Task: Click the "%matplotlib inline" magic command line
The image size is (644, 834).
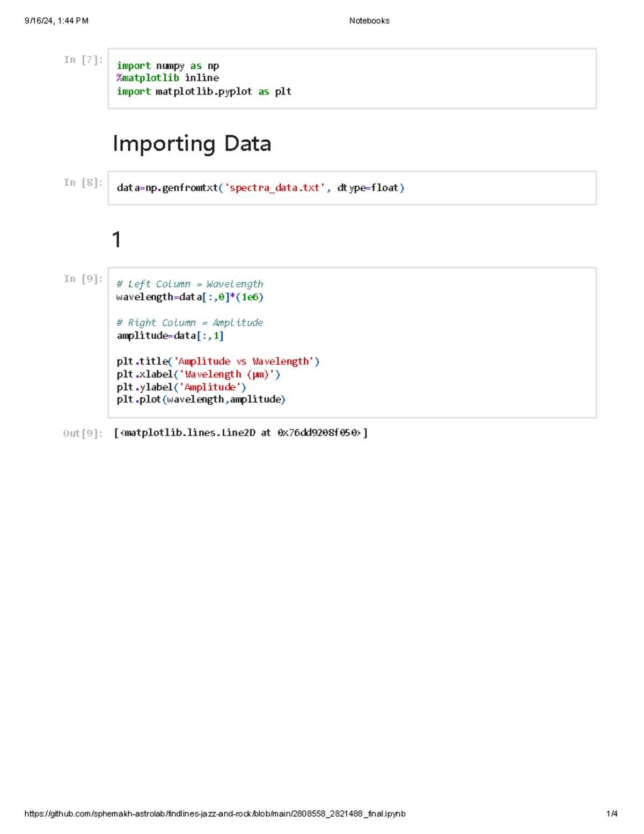Action: point(168,78)
